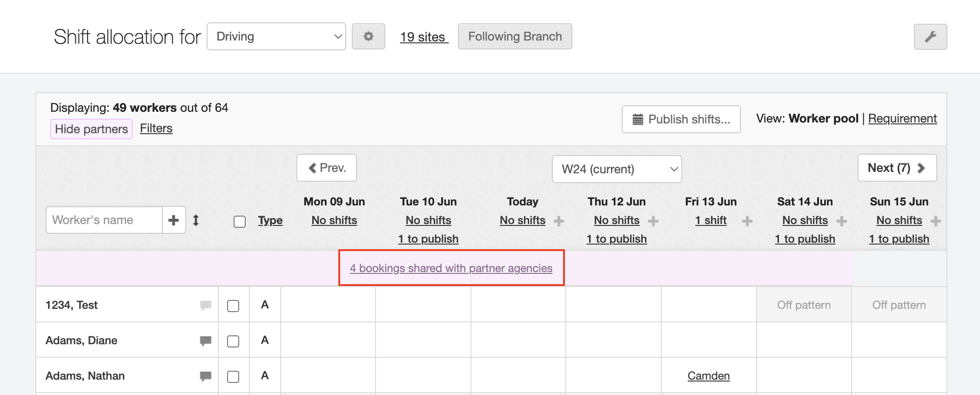Image resolution: width=980 pixels, height=395 pixels.
Task: Click the gear settings icon button
Action: point(368,36)
